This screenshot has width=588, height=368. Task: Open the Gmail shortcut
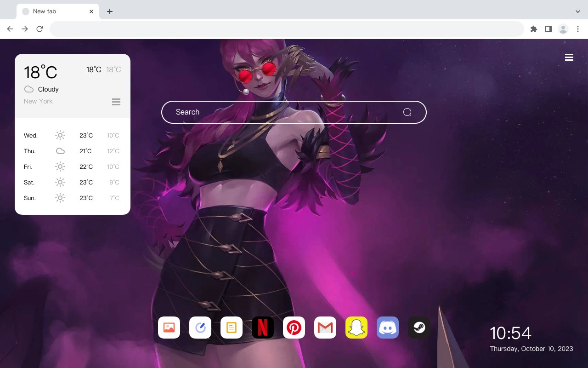coord(325,328)
